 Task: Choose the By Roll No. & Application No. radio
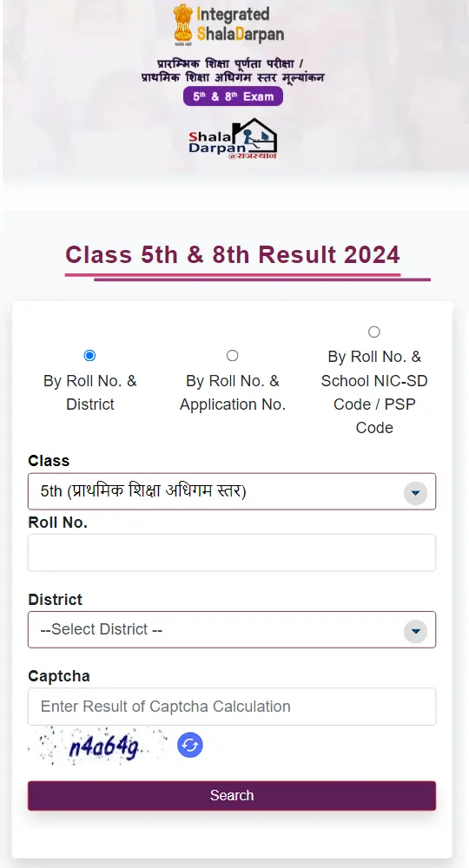click(233, 355)
